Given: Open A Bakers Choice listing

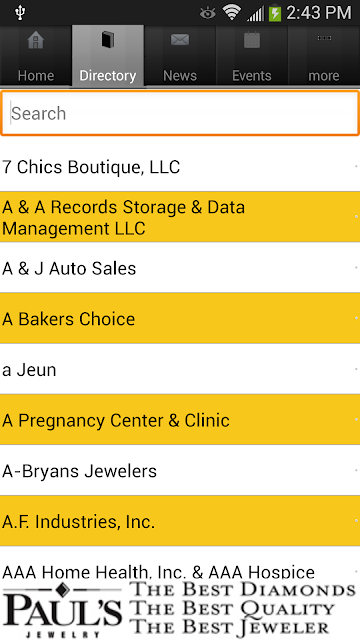Looking at the screenshot, I should pyautogui.click(x=180, y=318).
